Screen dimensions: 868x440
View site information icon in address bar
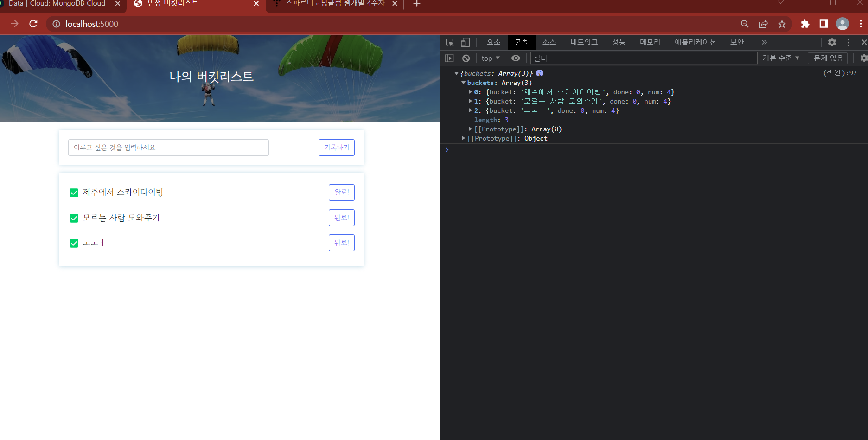[56, 24]
